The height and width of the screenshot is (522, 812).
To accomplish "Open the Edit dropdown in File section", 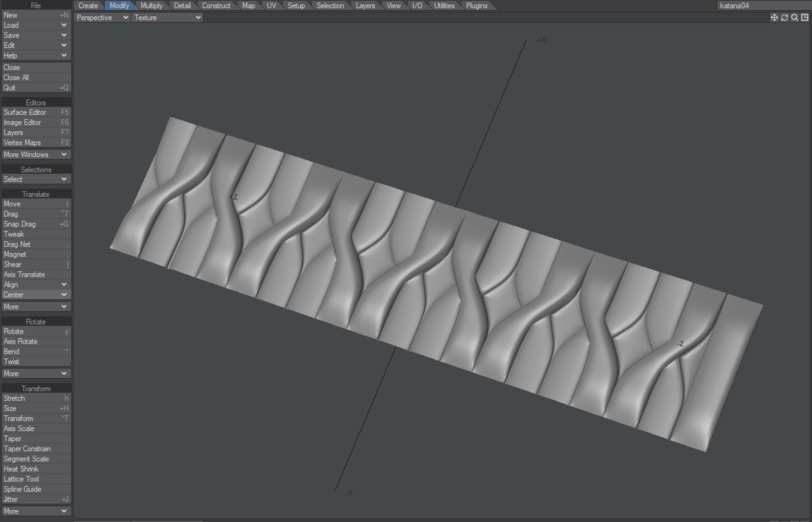I will 36,45.
